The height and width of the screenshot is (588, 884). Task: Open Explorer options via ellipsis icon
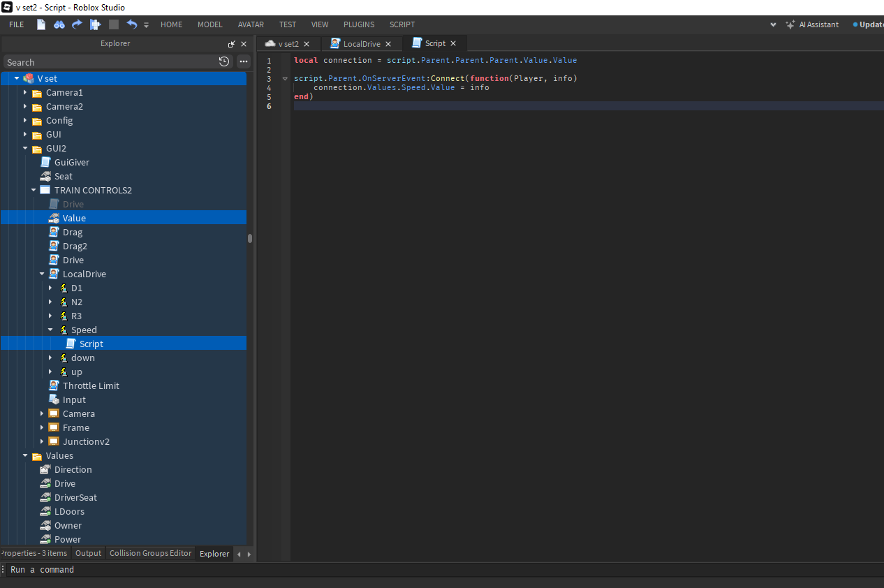[243, 62]
